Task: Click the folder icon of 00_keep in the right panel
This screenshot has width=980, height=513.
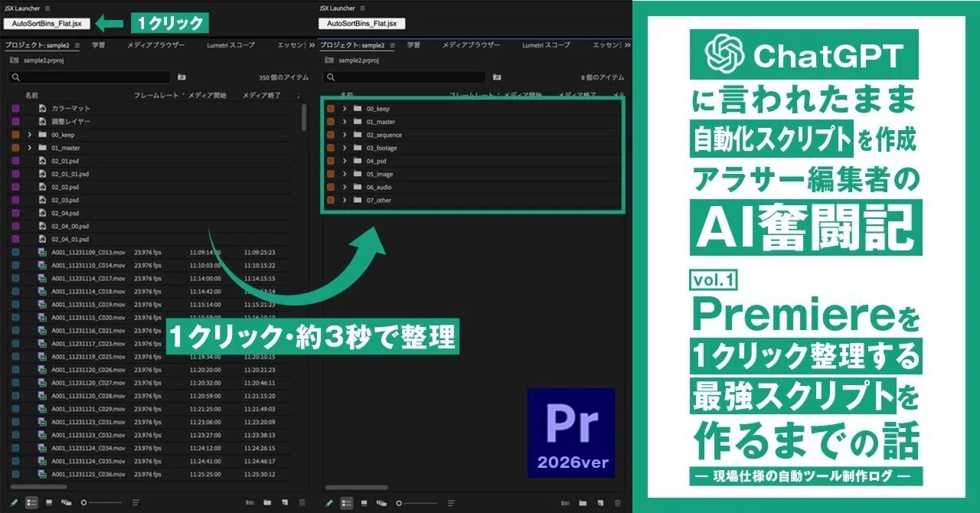Action: [358, 109]
